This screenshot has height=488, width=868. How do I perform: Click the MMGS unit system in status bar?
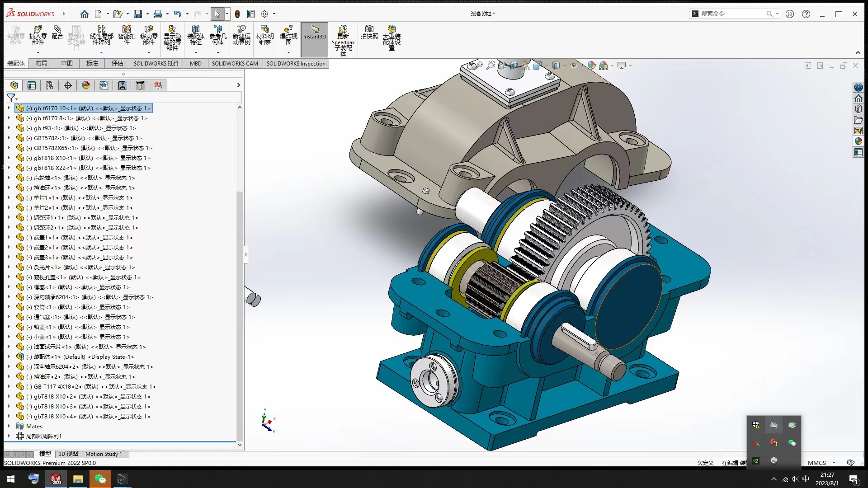point(817,463)
